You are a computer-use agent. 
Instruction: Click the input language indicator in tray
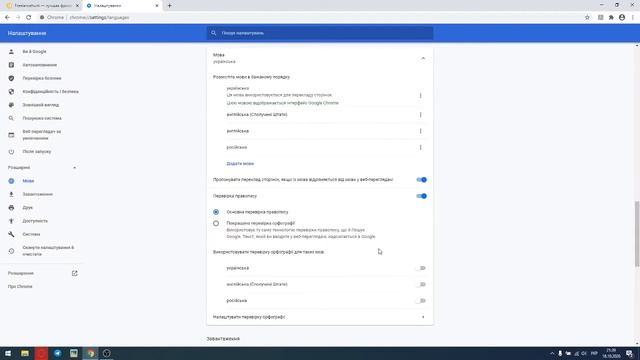tap(594, 353)
